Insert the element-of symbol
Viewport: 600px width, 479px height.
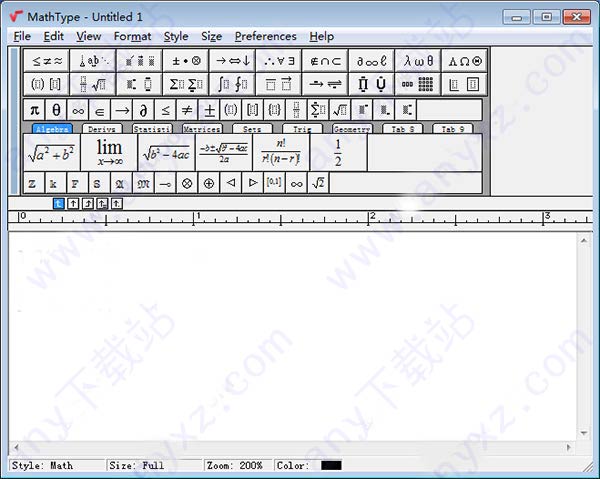point(100,110)
